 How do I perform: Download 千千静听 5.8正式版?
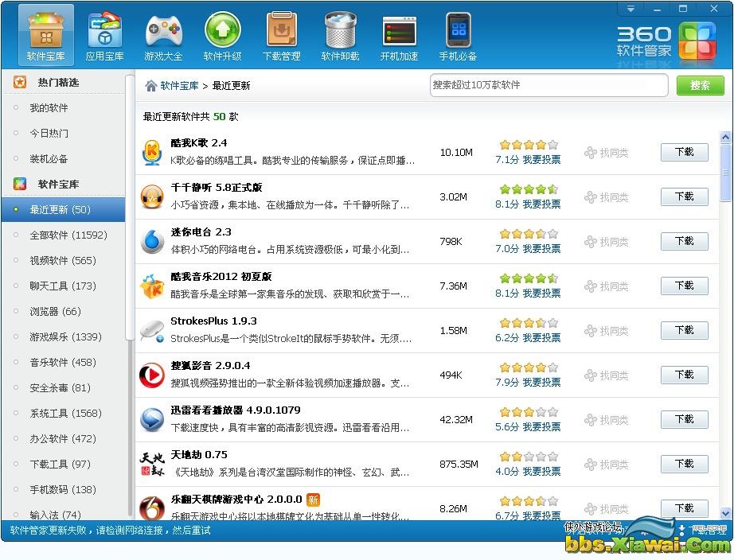[x=685, y=196]
